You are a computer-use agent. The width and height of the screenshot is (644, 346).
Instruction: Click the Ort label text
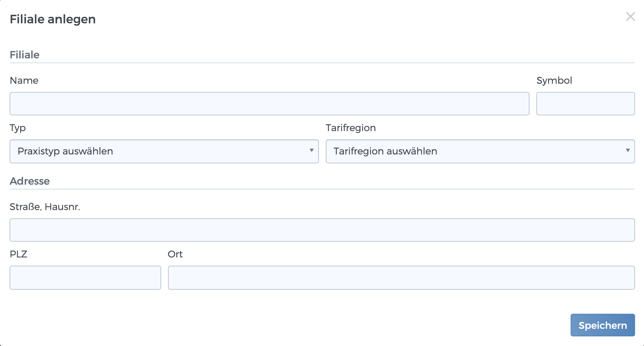(x=175, y=254)
